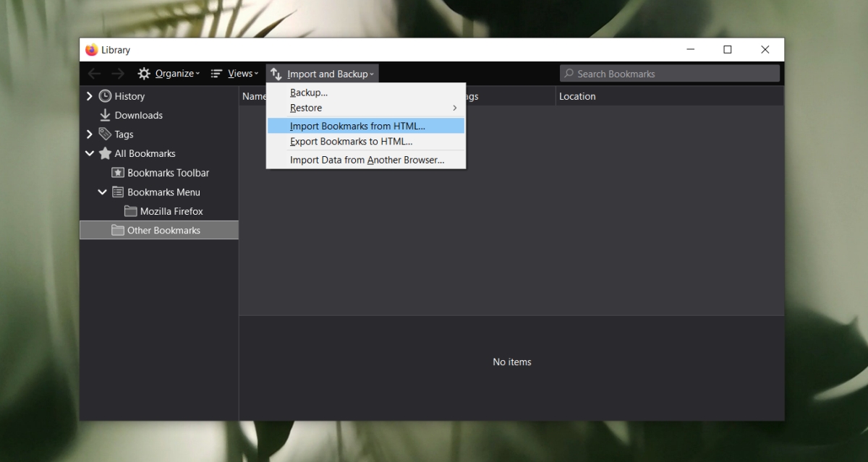Image resolution: width=868 pixels, height=462 pixels.
Task: Click the Search Bookmarks field
Action: [x=669, y=73]
